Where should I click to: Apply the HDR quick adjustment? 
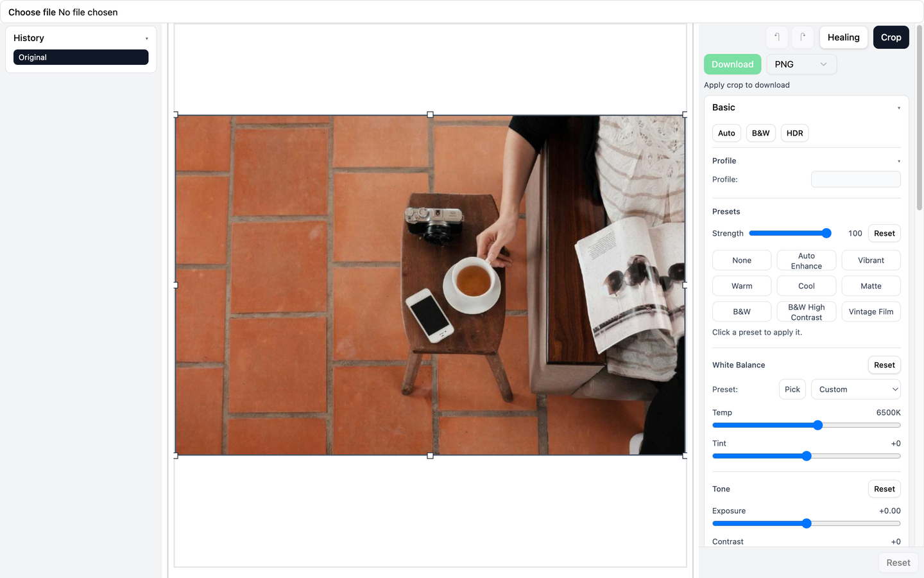794,133
